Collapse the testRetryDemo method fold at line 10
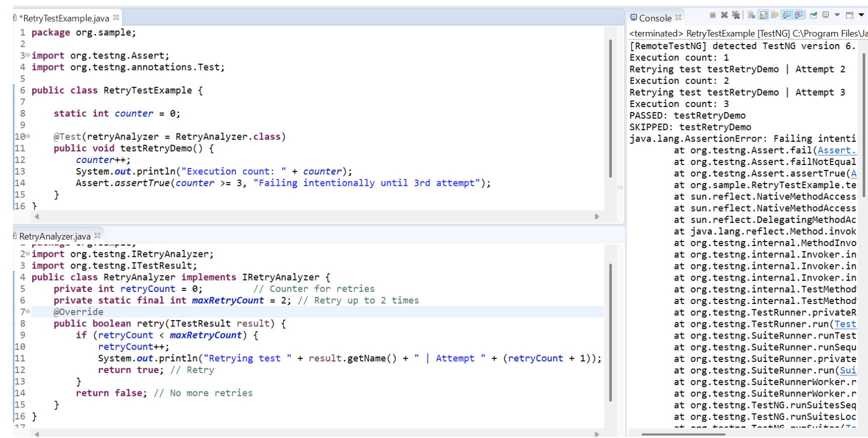 pyautogui.click(x=27, y=136)
